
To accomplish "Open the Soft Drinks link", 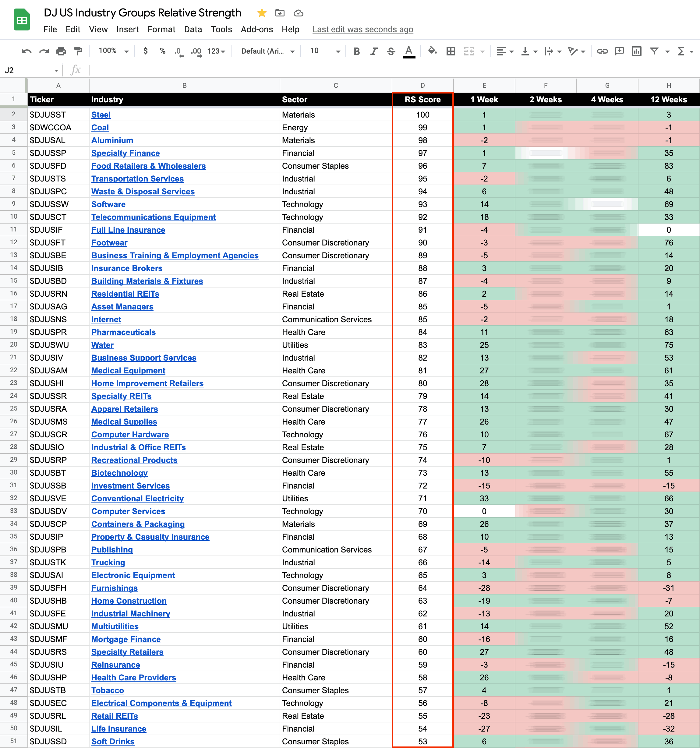I will (x=113, y=742).
